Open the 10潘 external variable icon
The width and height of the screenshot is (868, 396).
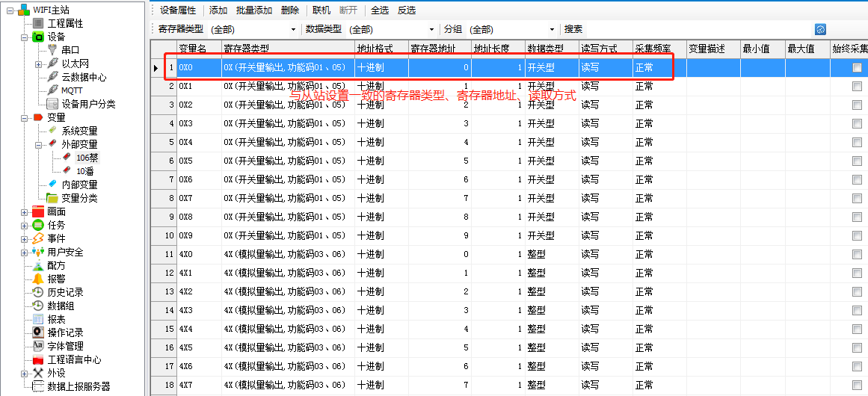click(x=67, y=171)
